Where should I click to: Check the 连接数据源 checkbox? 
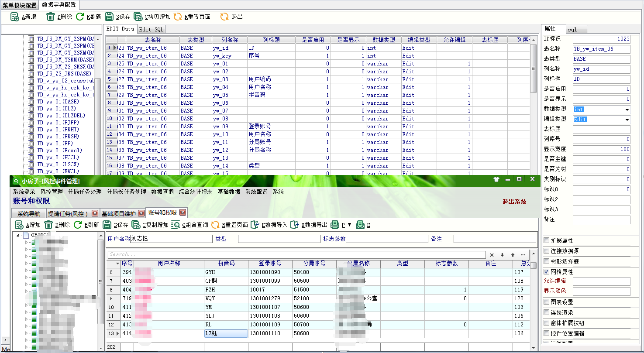[547, 251]
